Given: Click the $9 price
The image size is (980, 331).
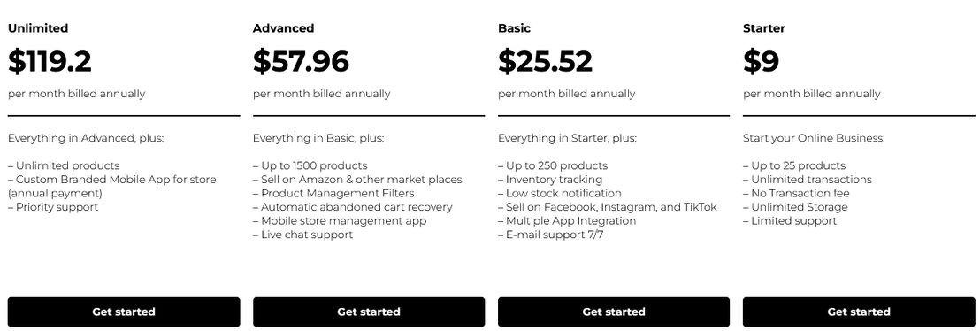Looking at the screenshot, I should click(761, 61).
